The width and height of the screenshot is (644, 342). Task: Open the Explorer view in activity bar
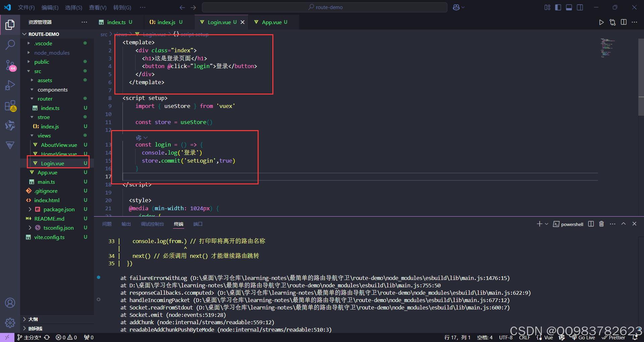coord(10,24)
